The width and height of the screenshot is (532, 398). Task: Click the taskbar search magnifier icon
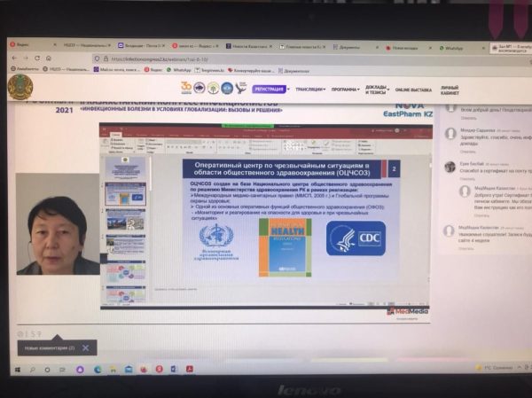click(32, 370)
